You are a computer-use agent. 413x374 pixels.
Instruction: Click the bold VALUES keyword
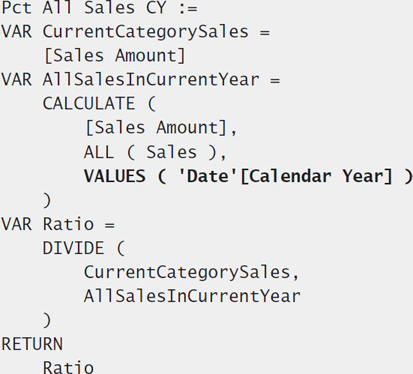(x=115, y=176)
